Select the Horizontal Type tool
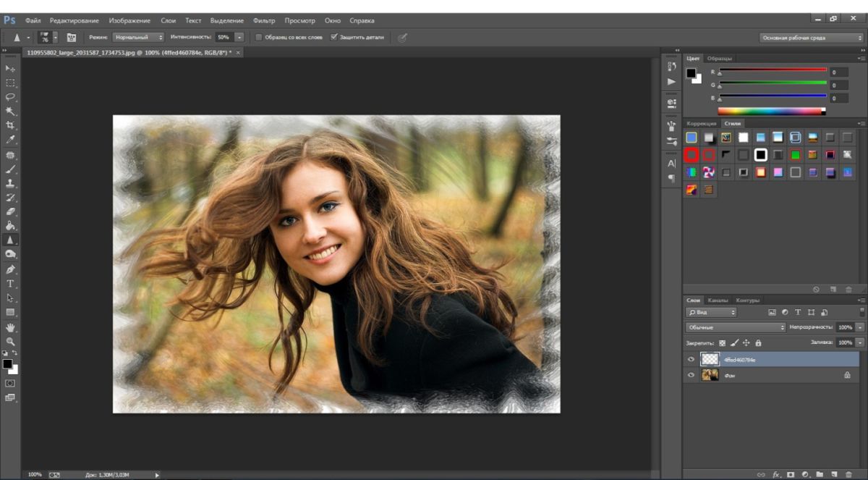This screenshot has width=868, height=480. click(10, 283)
